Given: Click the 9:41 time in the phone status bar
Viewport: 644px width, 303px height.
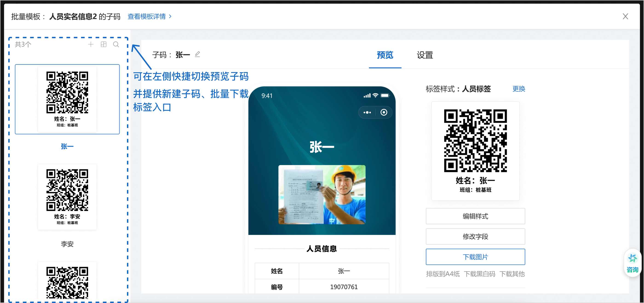Looking at the screenshot, I should (267, 96).
